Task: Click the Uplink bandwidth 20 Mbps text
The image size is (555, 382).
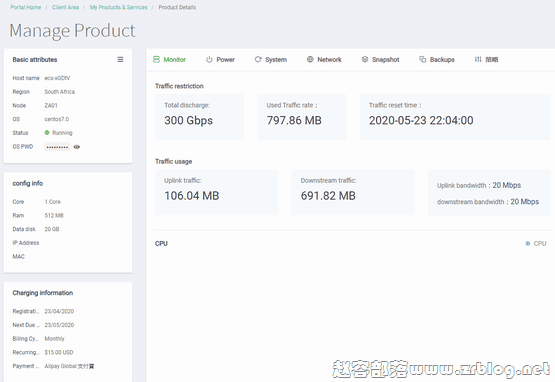Action: [479, 186]
